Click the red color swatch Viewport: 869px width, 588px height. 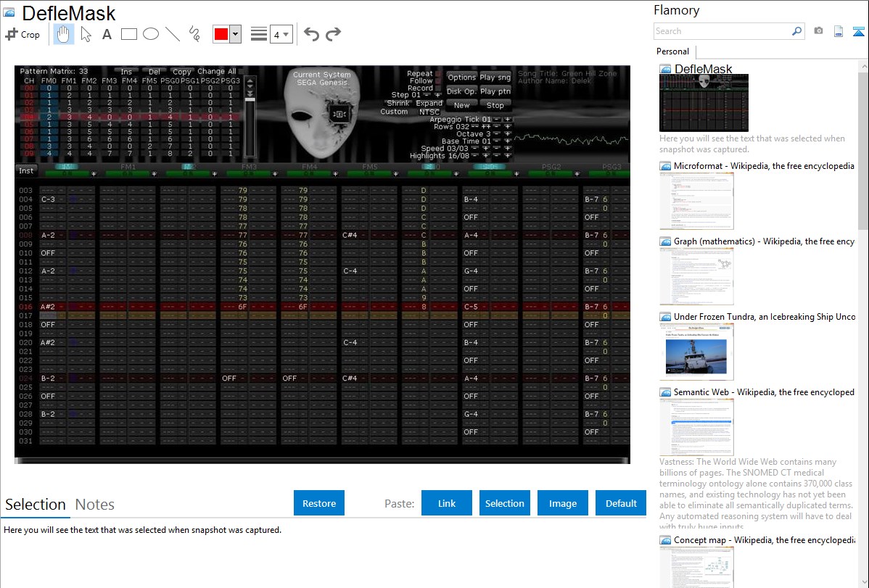221,34
